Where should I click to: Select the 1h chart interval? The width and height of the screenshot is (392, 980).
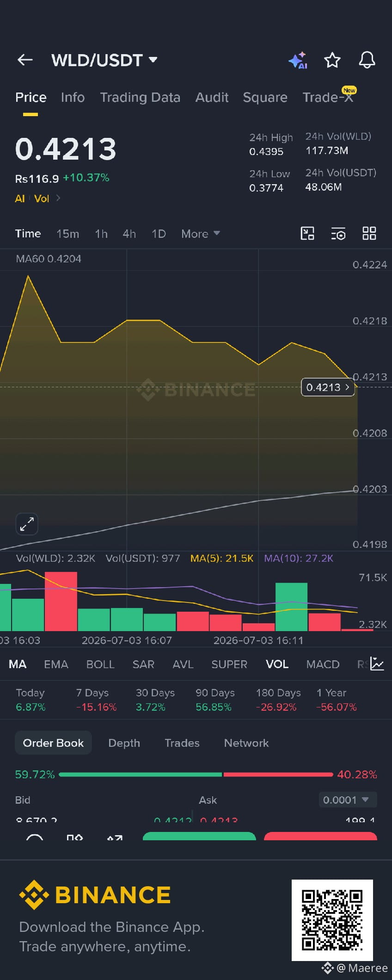click(x=101, y=234)
